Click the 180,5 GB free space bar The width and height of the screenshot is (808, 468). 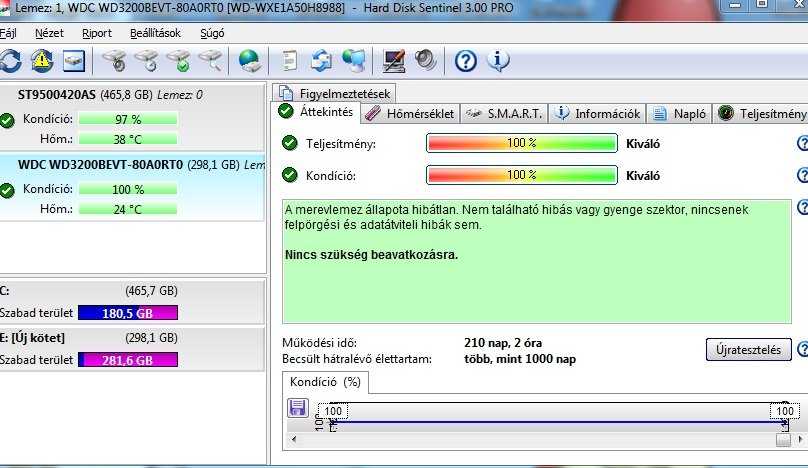pyautogui.click(x=128, y=313)
